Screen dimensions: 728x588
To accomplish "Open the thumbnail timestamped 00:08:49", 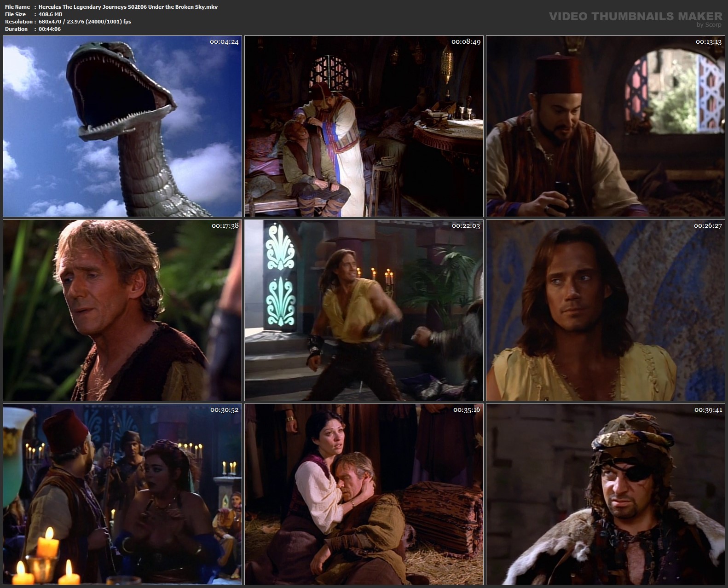I will [x=364, y=126].
